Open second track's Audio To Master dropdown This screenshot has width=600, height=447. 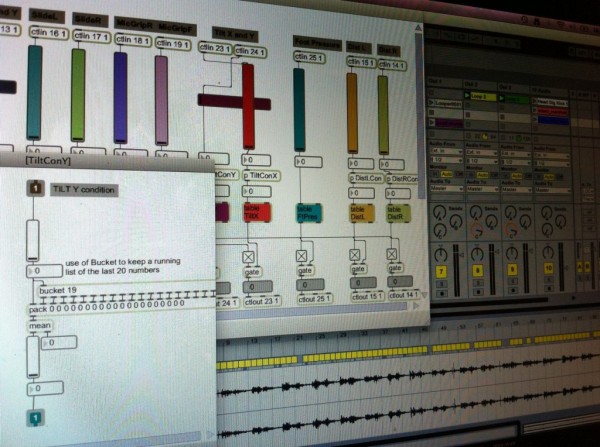(481, 187)
